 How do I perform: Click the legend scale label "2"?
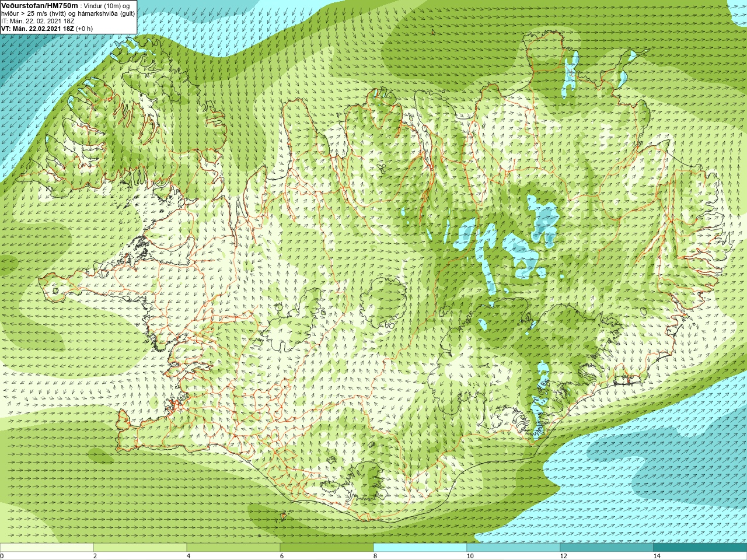coord(95,556)
